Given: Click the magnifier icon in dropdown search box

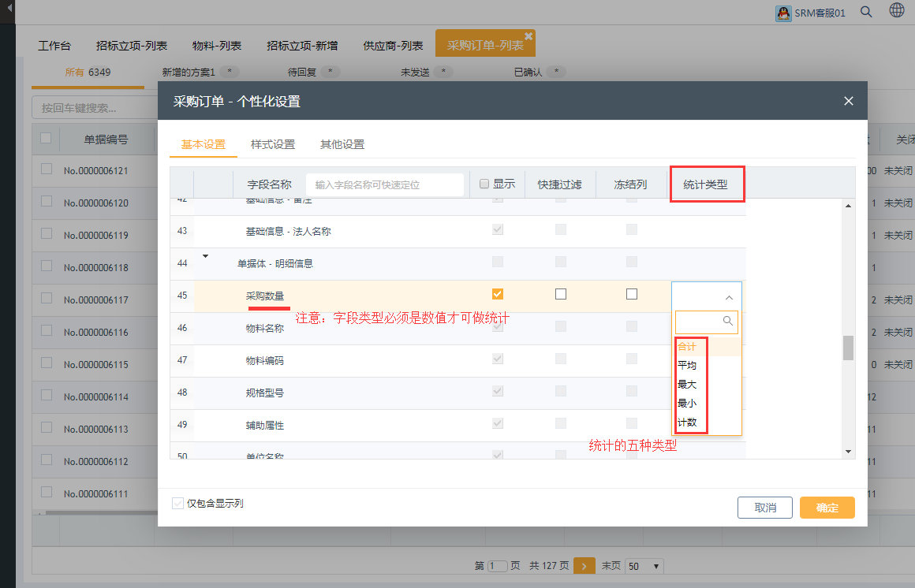Looking at the screenshot, I should click(x=728, y=321).
